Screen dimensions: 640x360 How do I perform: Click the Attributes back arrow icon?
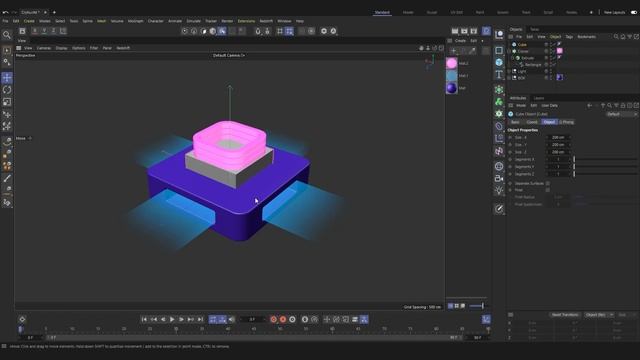(589, 106)
